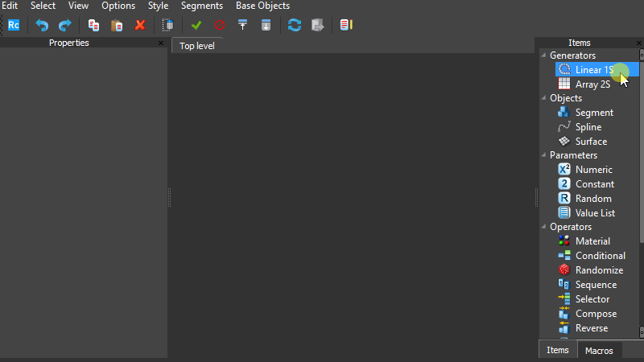
Task: Close the Properties panel
Action: click(161, 43)
